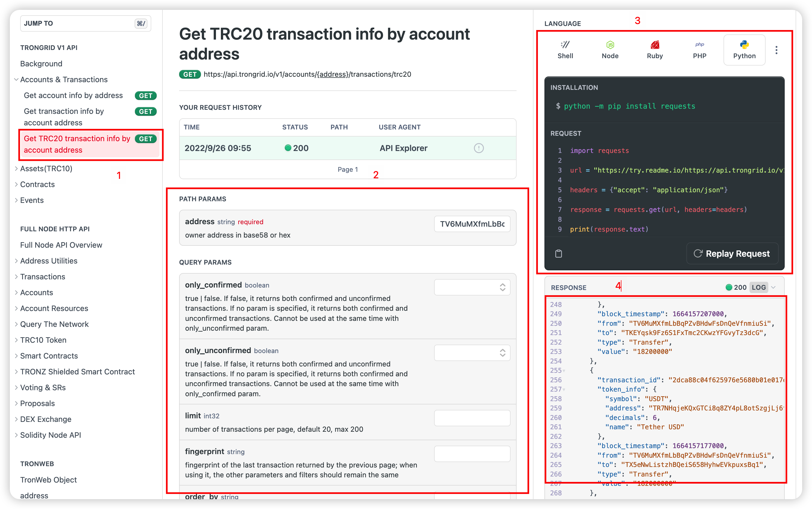The height and width of the screenshot is (509, 812).
Task: Click the info icon in request history row
Action: (479, 148)
